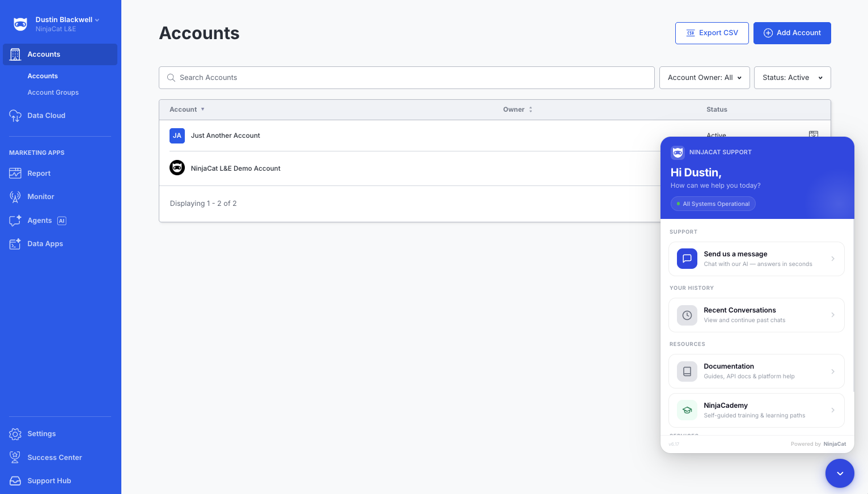Click the Settings gear icon
Image resolution: width=868 pixels, height=494 pixels.
15,434
